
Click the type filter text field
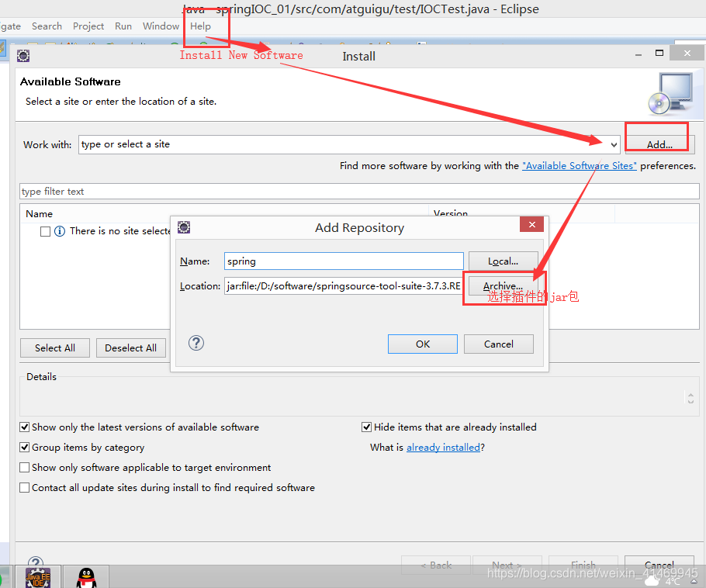359,192
